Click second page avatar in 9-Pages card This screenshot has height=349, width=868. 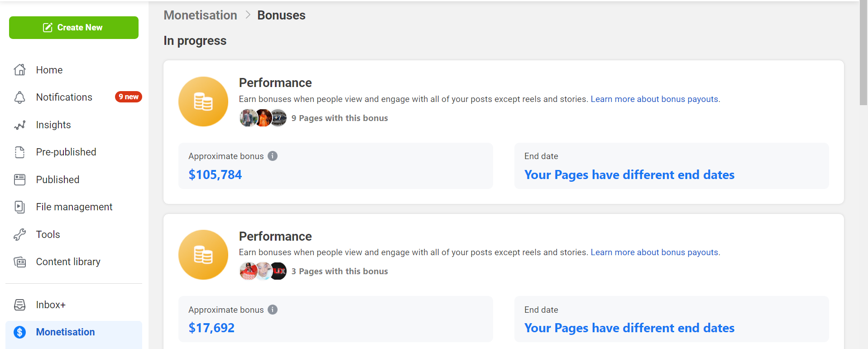coord(264,118)
